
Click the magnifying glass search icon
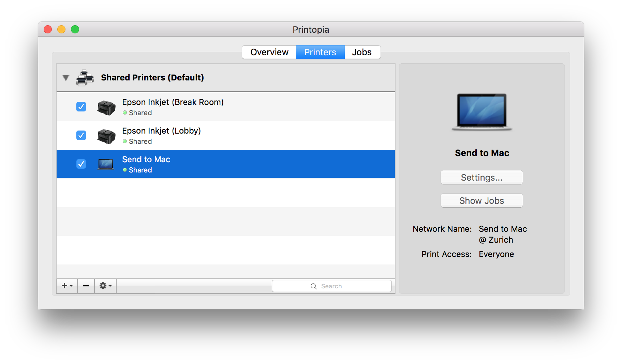coord(314,286)
